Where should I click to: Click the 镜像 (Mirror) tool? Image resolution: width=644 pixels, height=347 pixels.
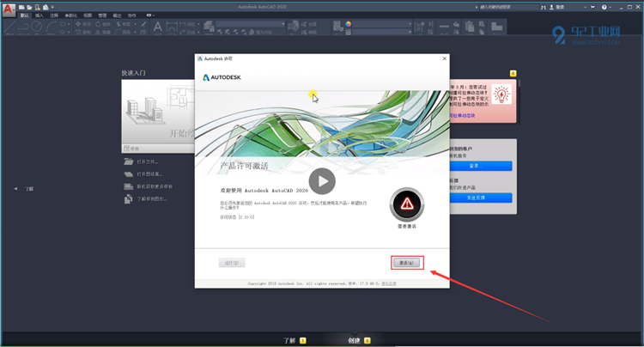[x=103, y=32]
